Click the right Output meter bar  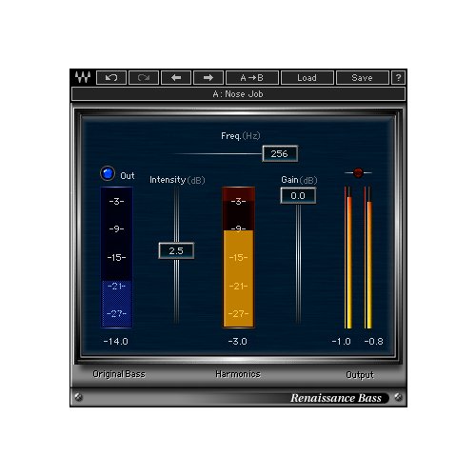tap(368, 257)
